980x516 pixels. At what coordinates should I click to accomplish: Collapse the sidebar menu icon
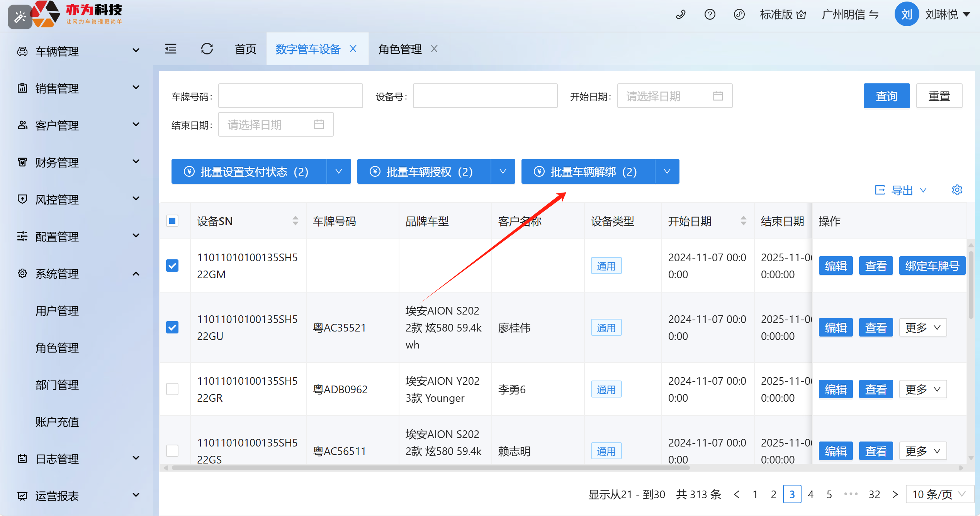(x=171, y=49)
